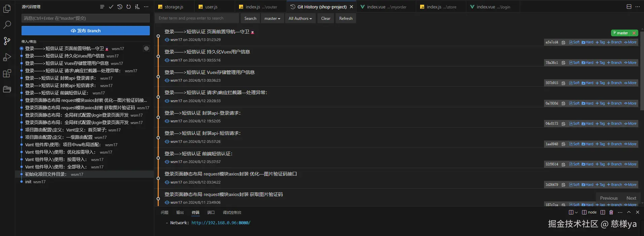Click the trash icon to kill terminal
This screenshot has width=644, height=236.
611,212
